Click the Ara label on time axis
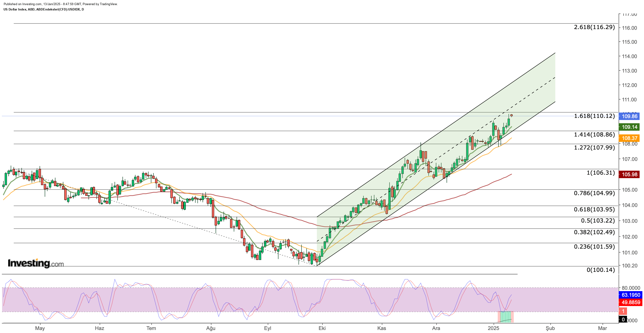 tap(436, 328)
